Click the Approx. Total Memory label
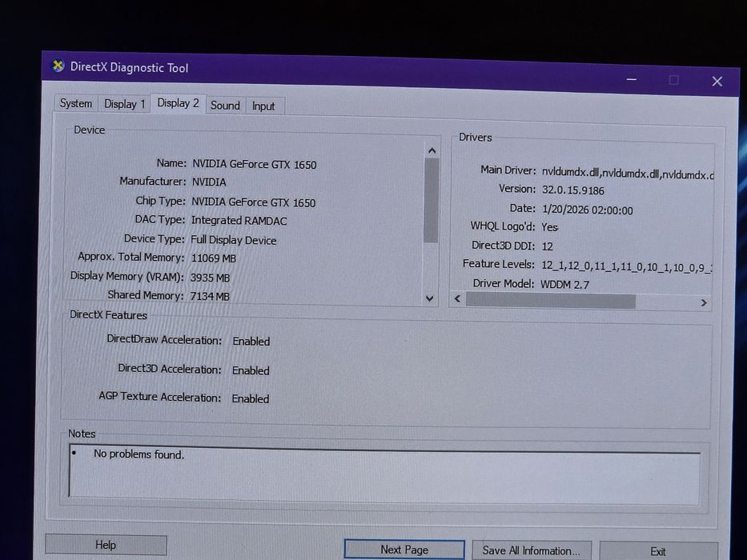This screenshot has height=560, width=747. click(131, 257)
